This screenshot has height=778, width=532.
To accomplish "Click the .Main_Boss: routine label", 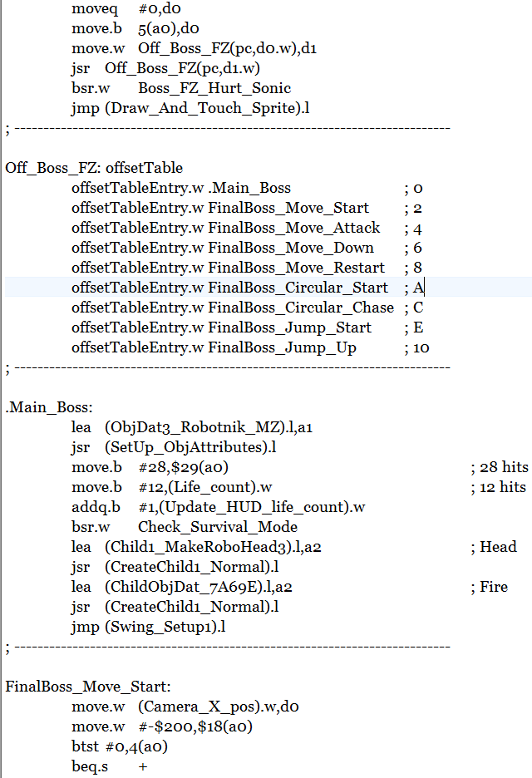I will point(49,407).
